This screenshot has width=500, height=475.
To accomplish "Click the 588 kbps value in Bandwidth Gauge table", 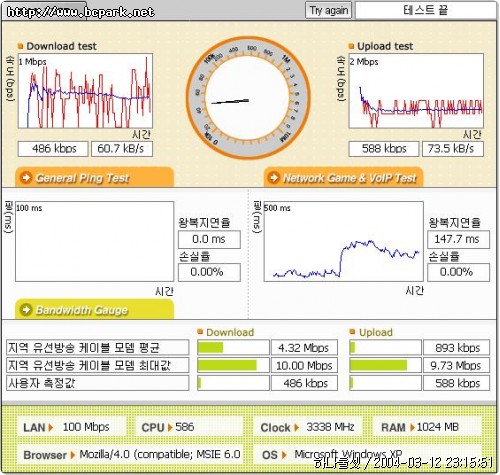I will pyautogui.click(x=457, y=383).
